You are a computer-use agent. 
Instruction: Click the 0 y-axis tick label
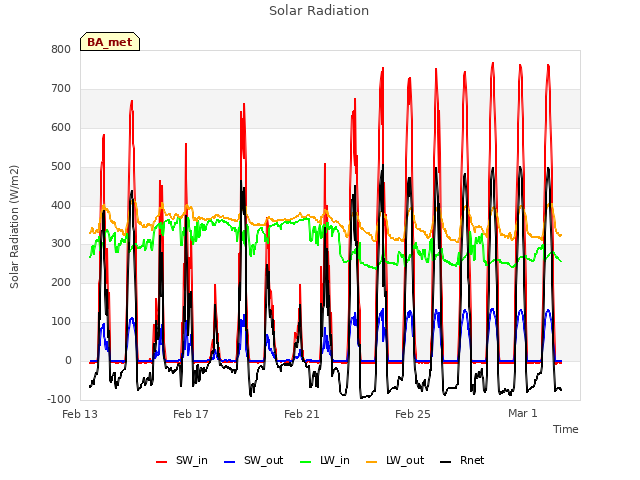click(x=68, y=360)
